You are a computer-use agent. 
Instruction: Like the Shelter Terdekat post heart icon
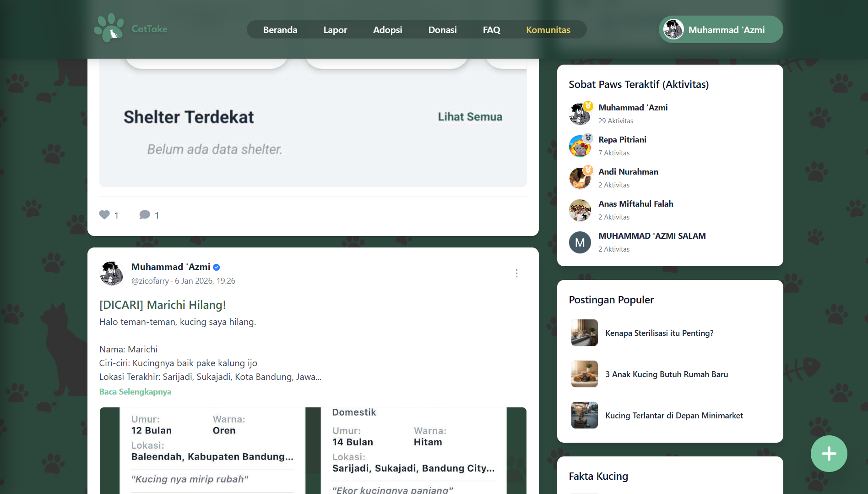point(104,215)
